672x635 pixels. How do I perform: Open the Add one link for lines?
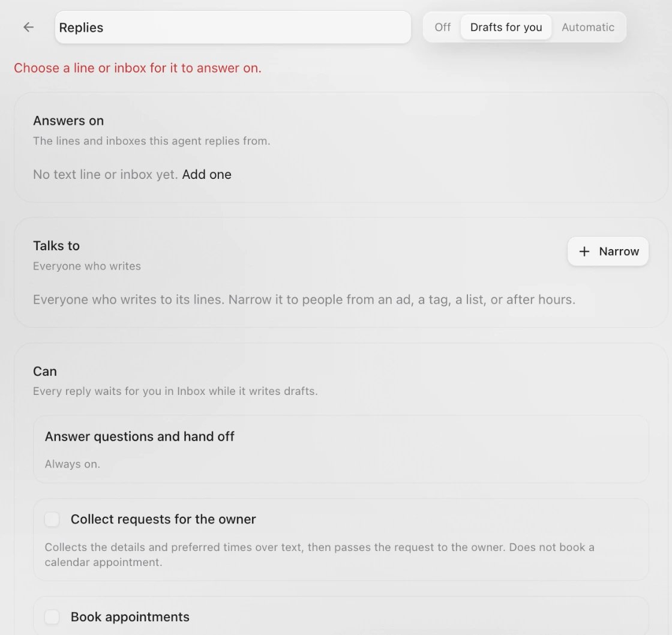(x=206, y=175)
